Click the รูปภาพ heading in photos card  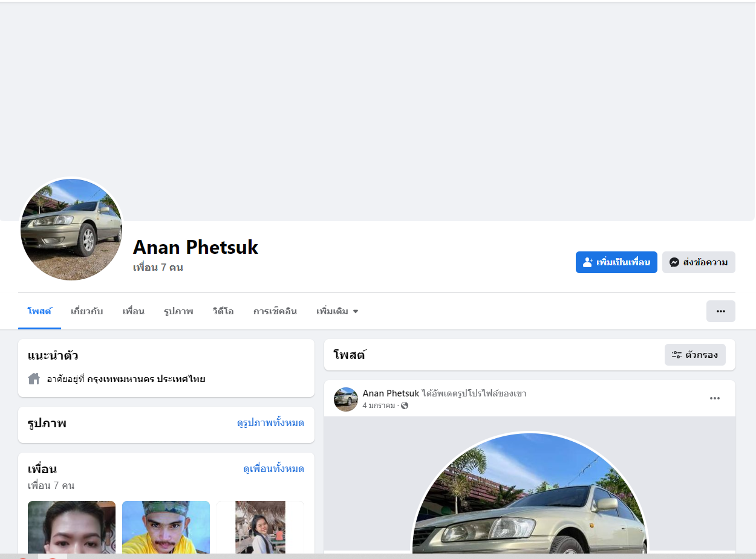click(x=47, y=423)
